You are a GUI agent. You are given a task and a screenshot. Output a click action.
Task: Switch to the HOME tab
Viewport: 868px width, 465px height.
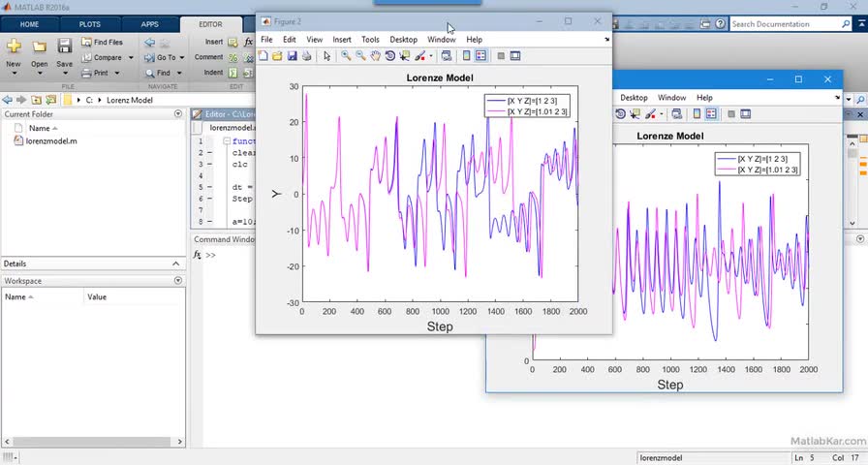pos(29,24)
